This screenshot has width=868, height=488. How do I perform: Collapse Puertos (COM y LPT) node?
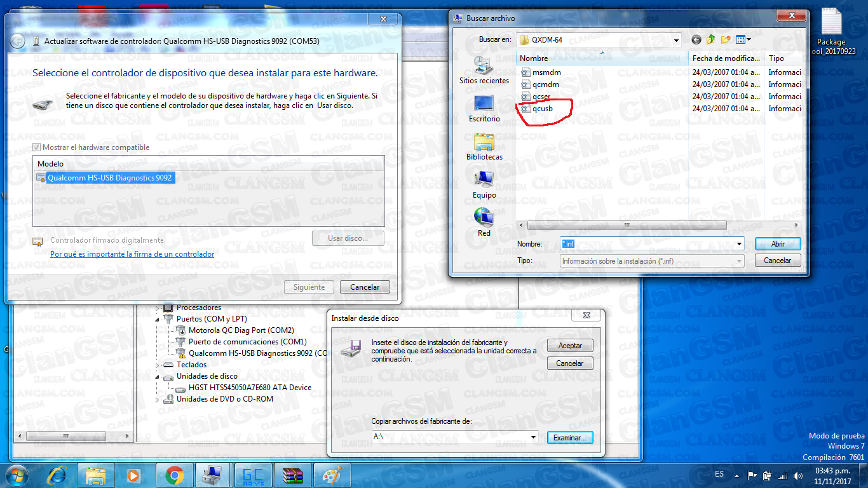tap(158, 319)
